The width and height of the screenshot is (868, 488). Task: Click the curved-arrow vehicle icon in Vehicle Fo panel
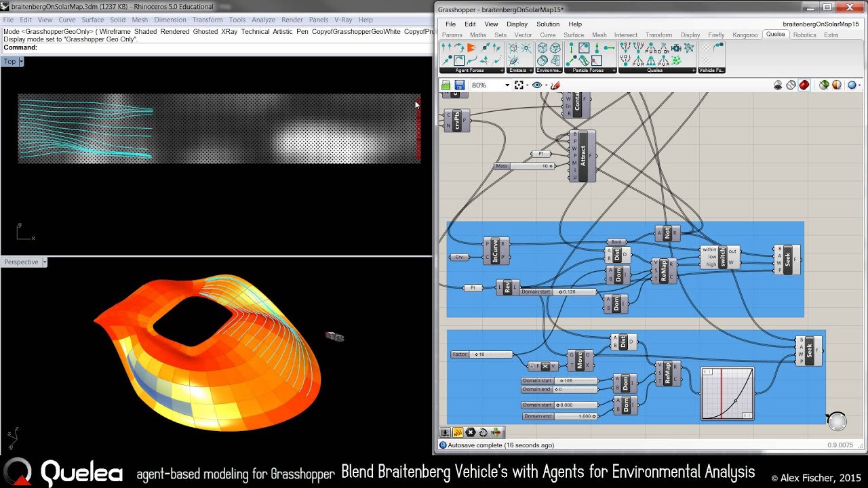(718, 47)
